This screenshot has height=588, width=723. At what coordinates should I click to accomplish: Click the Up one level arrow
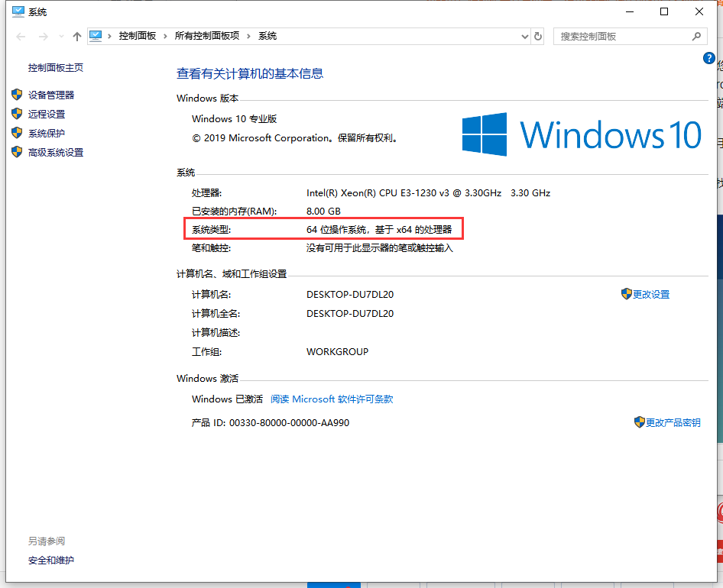[x=76, y=37]
